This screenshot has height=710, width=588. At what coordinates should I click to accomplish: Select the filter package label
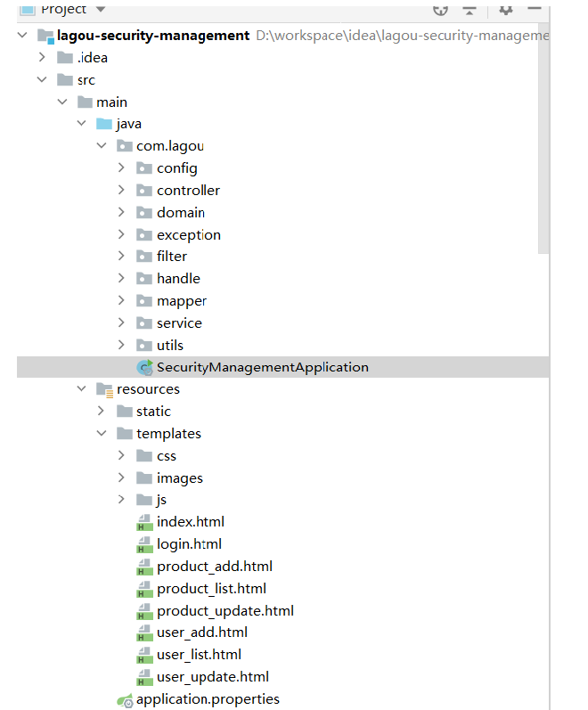pos(172,257)
